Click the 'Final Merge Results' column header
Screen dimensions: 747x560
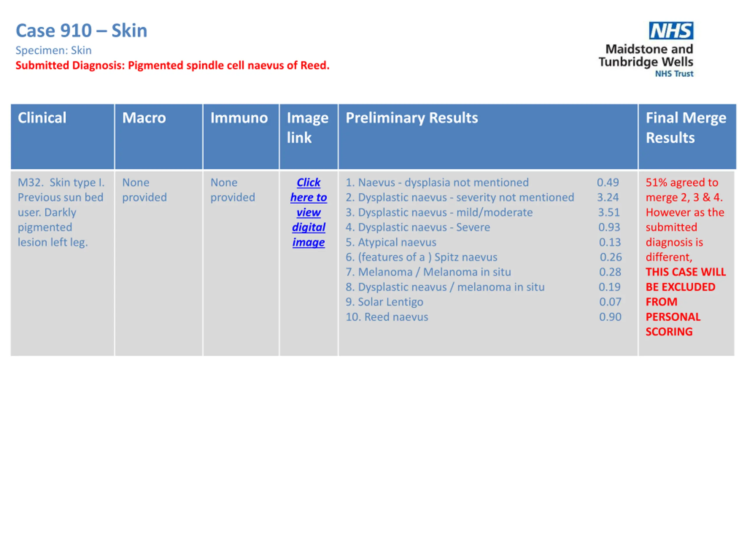click(x=687, y=136)
